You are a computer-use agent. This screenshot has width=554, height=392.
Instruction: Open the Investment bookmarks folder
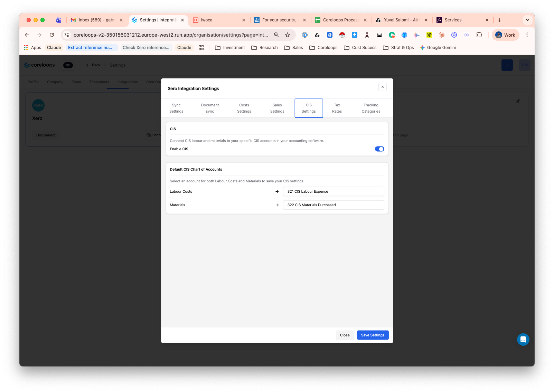[x=230, y=48]
